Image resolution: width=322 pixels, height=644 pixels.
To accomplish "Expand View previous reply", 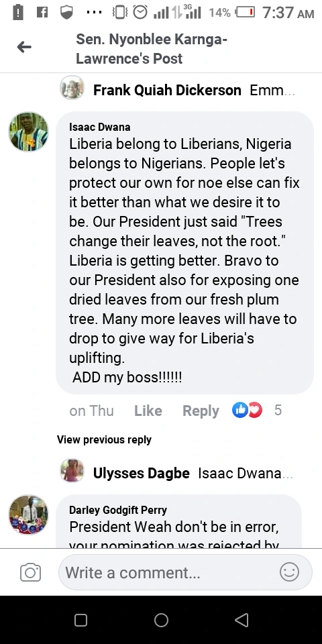I will click(x=105, y=439).
